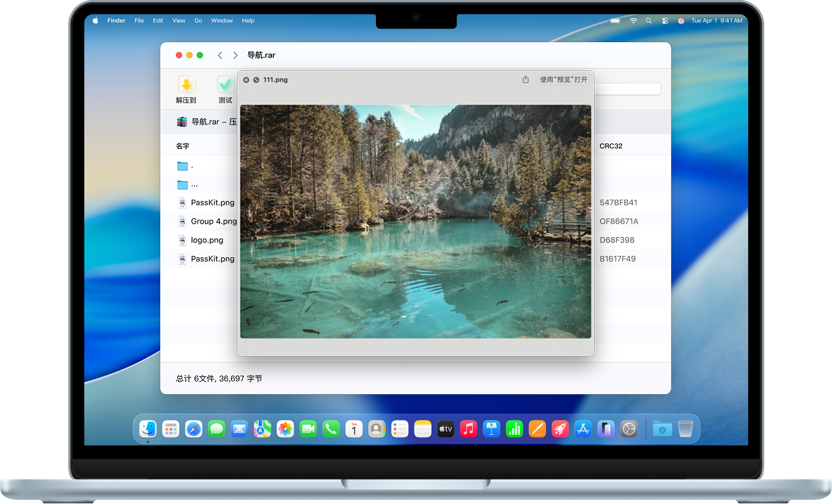Launch Safari from the Dock
The height and width of the screenshot is (504, 832).
tap(194, 429)
